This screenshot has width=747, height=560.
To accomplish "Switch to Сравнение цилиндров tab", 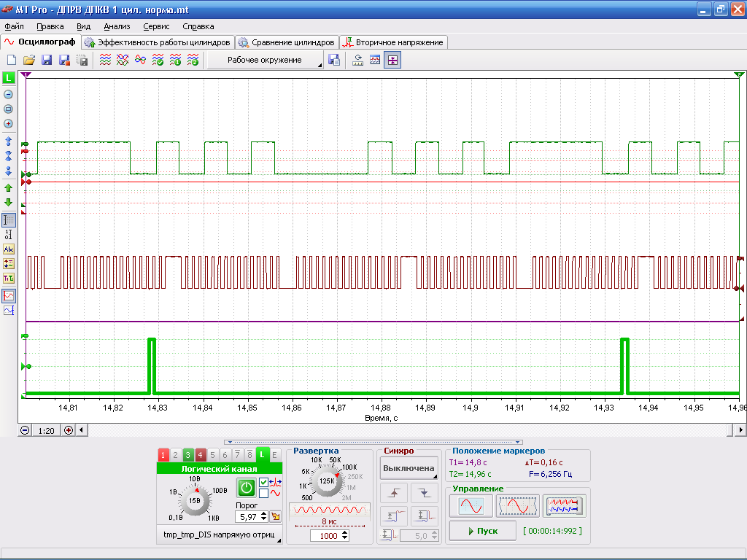I will (287, 42).
